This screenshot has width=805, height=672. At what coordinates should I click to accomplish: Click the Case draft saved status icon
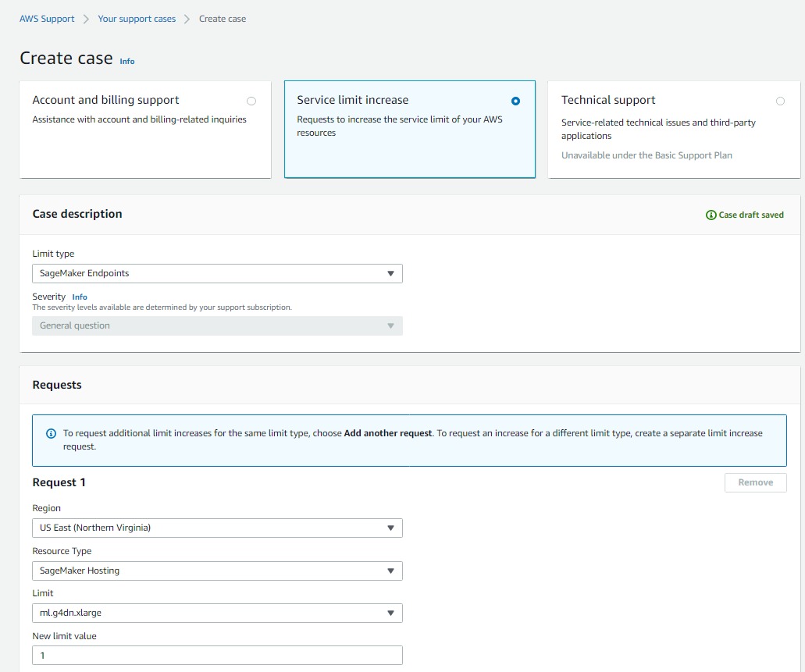[x=711, y=215]
